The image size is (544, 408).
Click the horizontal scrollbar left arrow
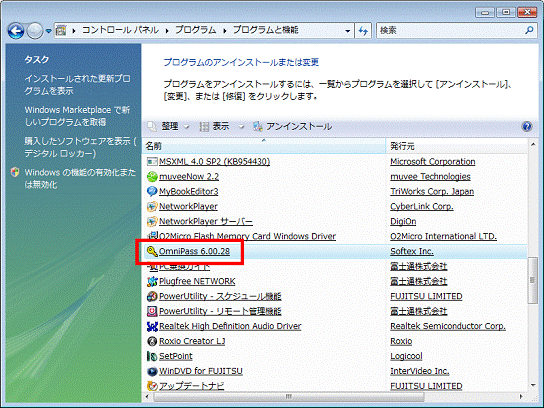tap(148, 396)
